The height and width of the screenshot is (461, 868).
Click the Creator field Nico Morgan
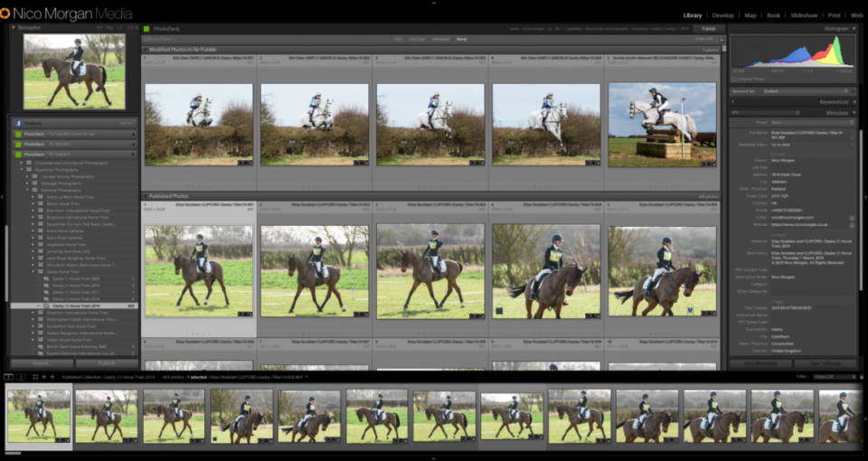coord(783,160)
